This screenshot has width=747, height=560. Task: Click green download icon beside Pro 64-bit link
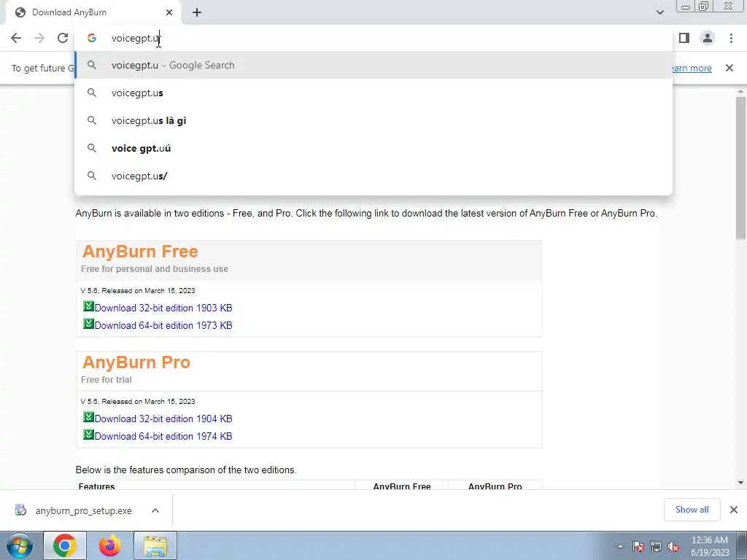click(x=88, y=435)
